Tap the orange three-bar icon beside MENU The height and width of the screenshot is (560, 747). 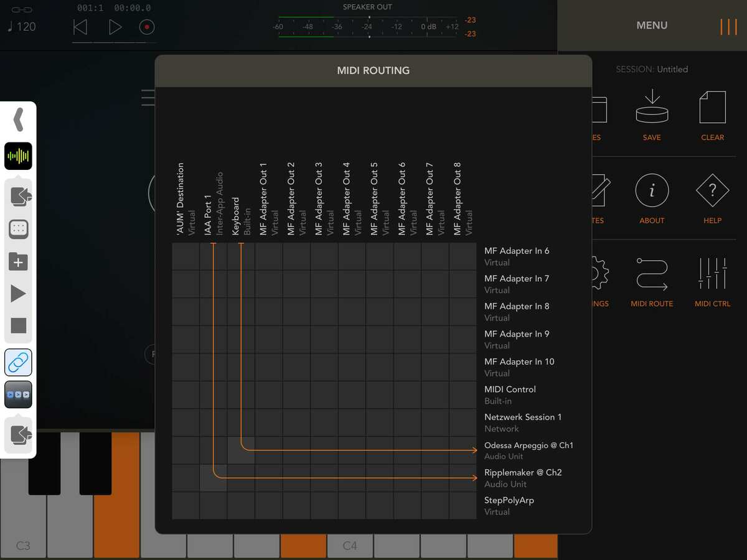coord(728,26)
